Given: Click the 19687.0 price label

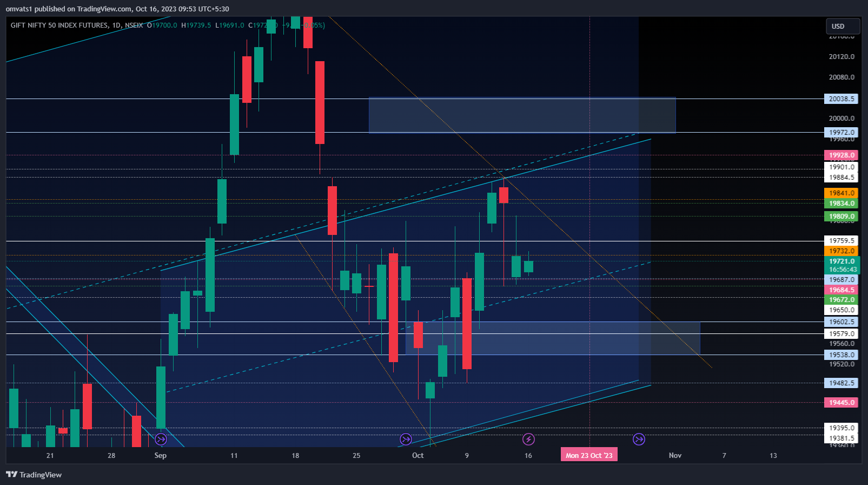Looking at the screenshot, I should click(x=842, y=280).
